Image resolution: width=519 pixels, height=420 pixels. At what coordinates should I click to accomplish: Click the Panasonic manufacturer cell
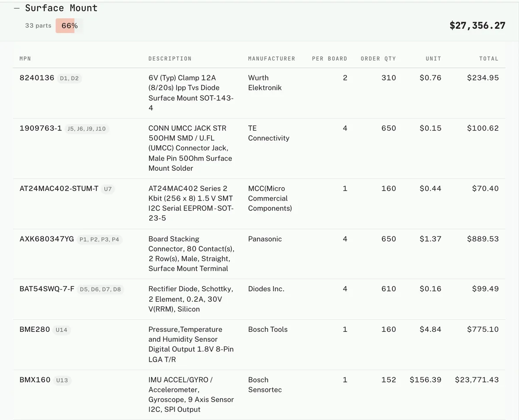265,239
